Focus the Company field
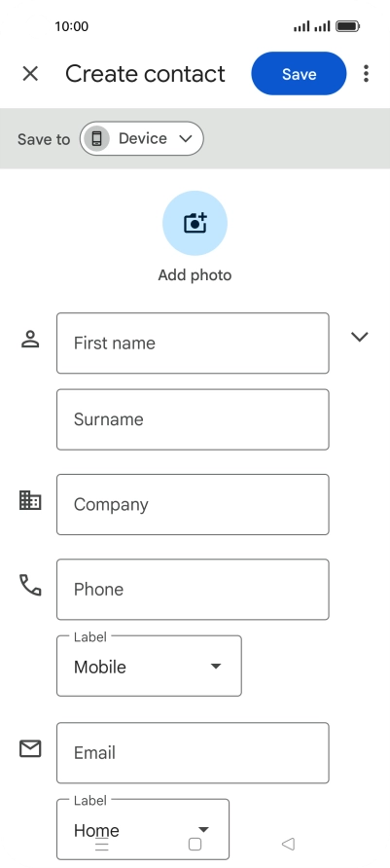The image size is (390, 868). coord(193,504)
